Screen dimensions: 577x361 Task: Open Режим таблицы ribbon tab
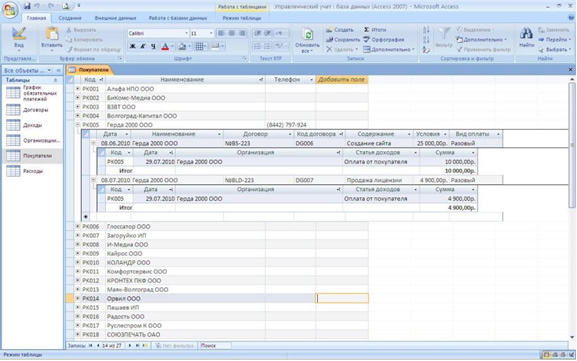pos(242,18)
